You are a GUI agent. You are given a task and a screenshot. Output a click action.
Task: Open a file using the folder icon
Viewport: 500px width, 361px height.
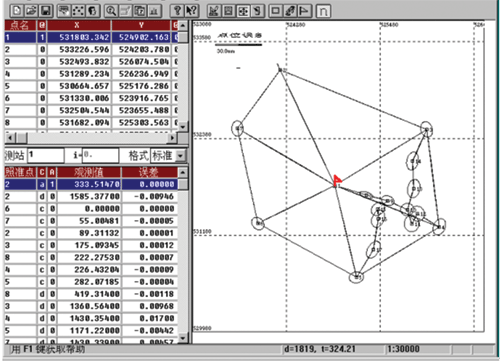tap(31, 10)
